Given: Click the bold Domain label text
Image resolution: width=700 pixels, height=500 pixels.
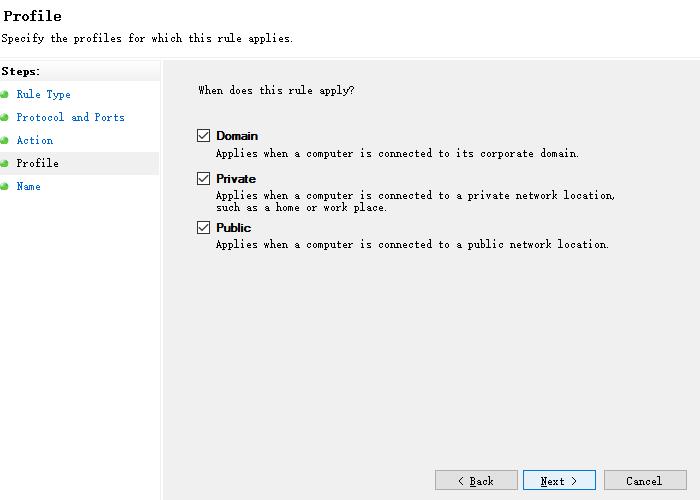Looking at the screenshot, I should (x=237, y=136).
